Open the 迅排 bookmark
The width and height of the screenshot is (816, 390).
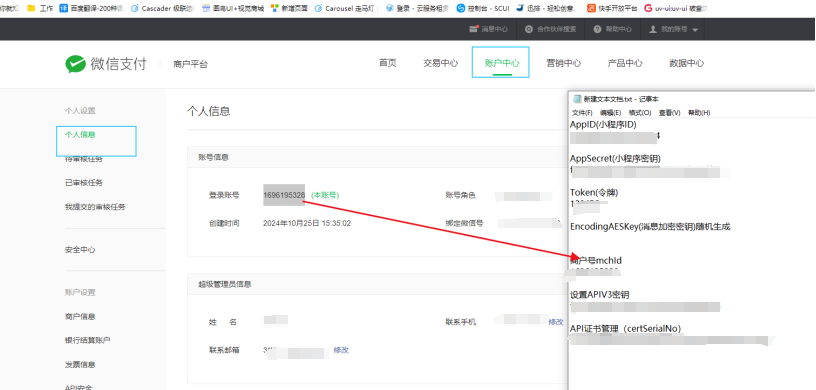coord(547,8)
